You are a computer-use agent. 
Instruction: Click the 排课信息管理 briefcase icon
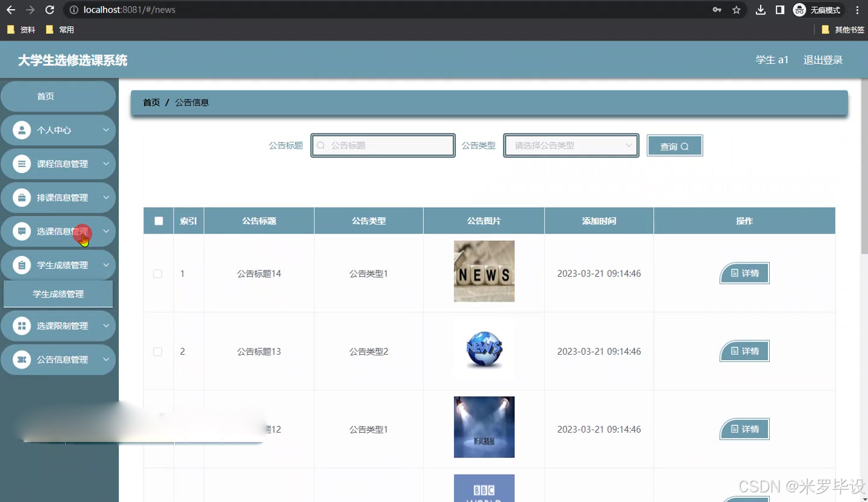coord(22,197)
